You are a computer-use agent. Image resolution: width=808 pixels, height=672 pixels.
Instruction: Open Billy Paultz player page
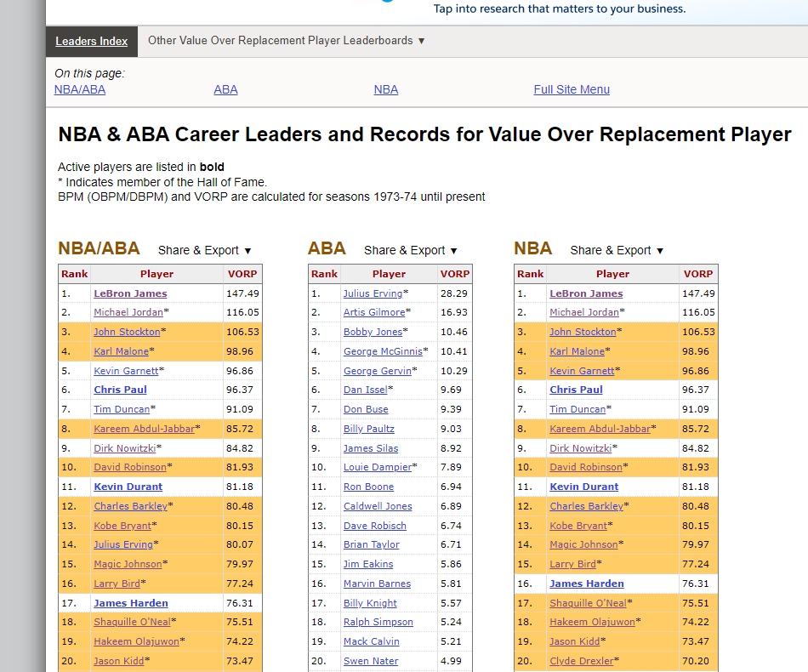pyautogui.click(x=369, y=429)
